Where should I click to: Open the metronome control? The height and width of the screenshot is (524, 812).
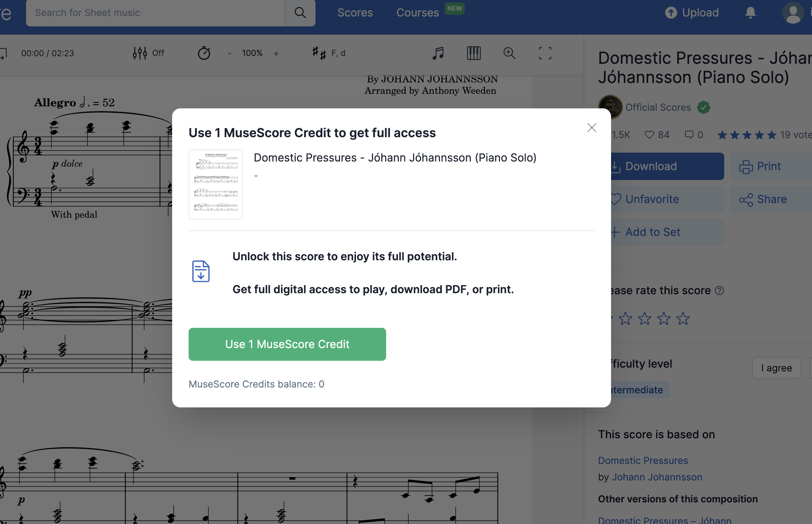tap(204, 53)
